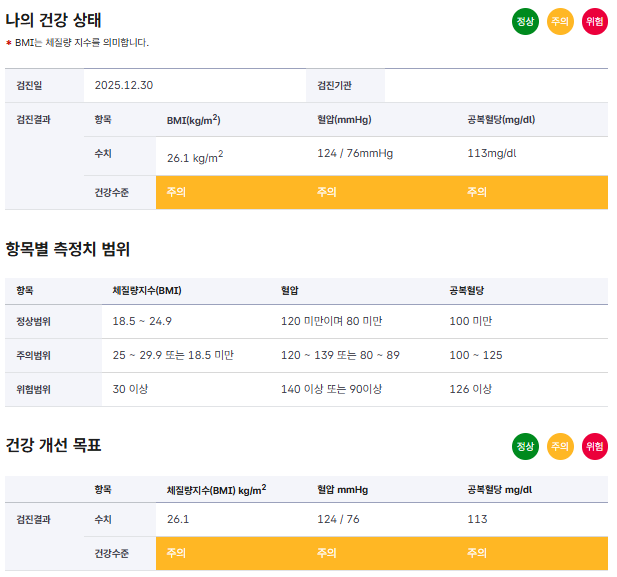Screen dimensions: 617x577
Task: Click the 혈압(mmHg) column header
Action: tap(344, 120)
